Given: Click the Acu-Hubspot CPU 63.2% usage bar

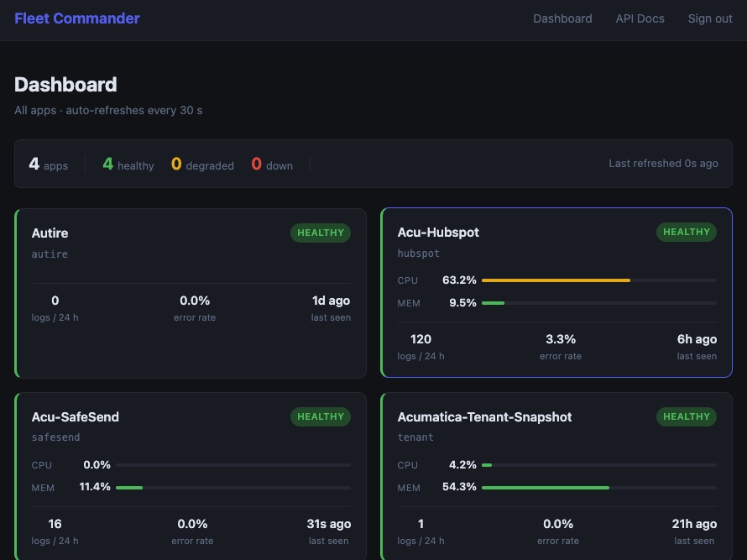Looking at the screenshot, I should 598,280.
